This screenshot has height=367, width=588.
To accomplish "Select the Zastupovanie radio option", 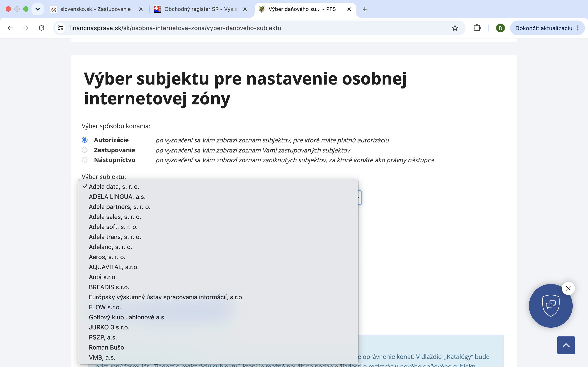I will point(85,150).
